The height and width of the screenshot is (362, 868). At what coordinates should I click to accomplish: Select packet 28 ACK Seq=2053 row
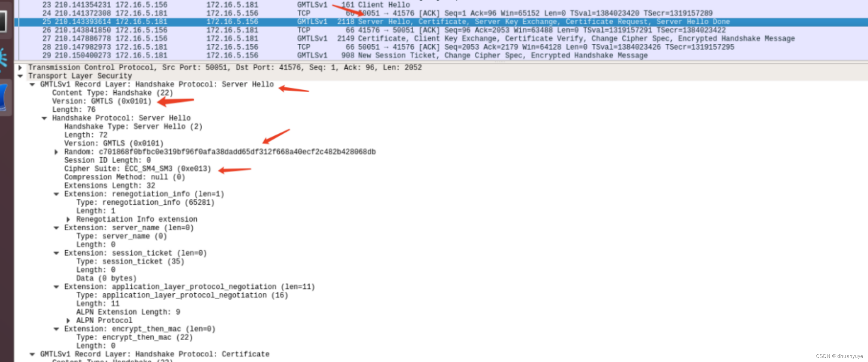[x=441, y=47]
